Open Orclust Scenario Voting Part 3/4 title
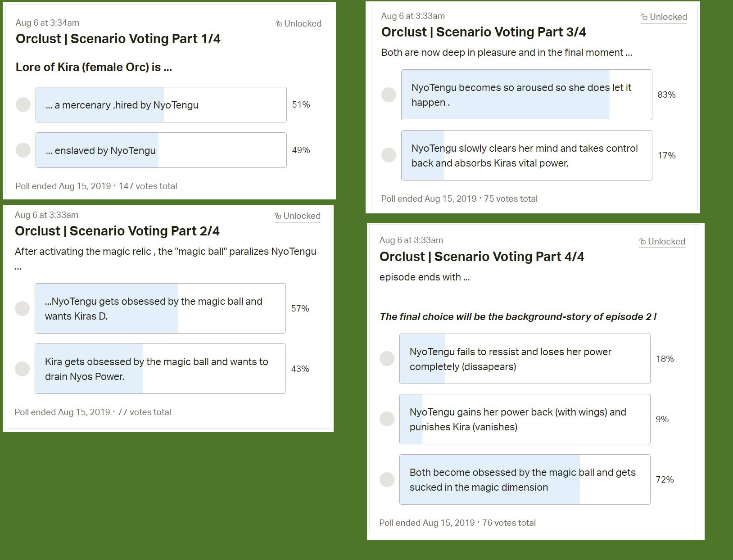Viewport: 733px width, 560px height. (484, 32)
